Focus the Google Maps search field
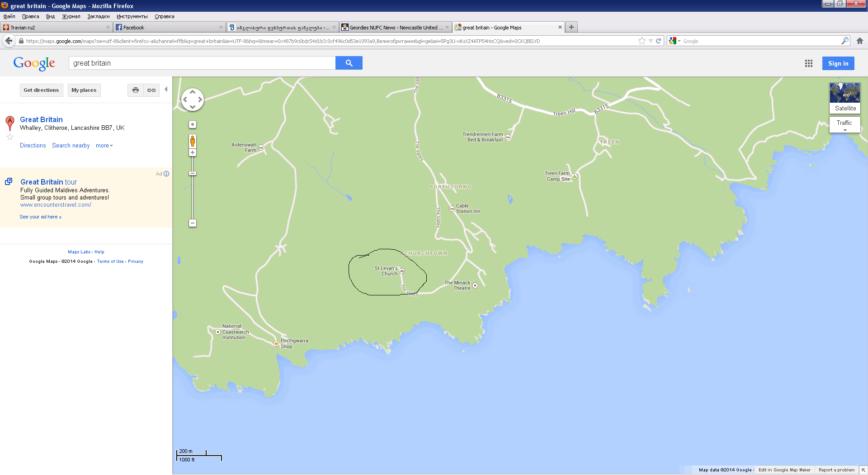868x475 pixels. (202, 63)
